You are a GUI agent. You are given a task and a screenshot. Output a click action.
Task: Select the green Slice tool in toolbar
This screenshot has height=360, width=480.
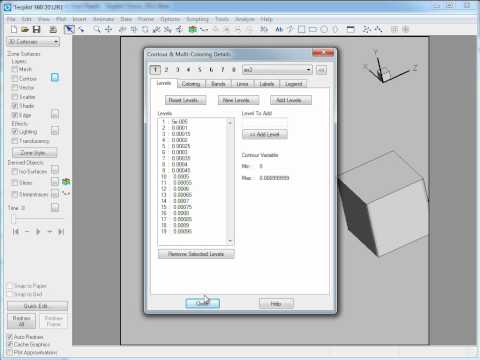[x=193, y=29]
